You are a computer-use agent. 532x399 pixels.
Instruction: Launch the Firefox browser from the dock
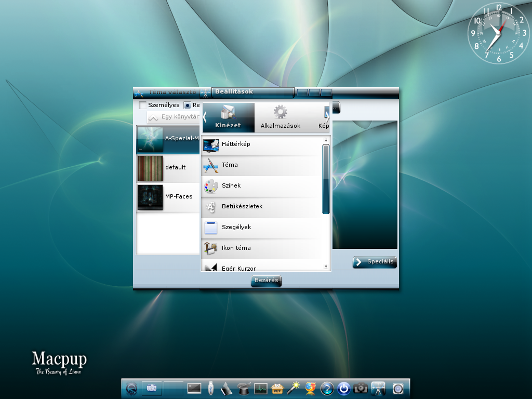coord(311,389)
